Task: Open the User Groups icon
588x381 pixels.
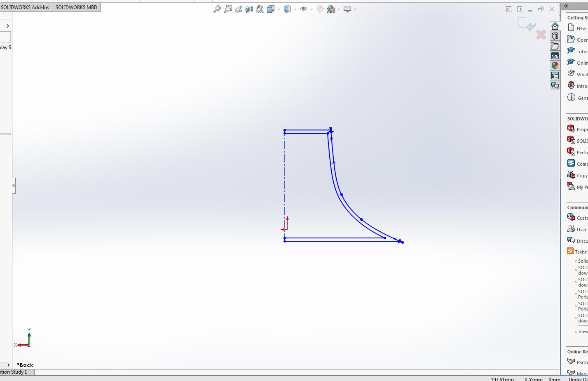Action: click(x=571, y=229)
